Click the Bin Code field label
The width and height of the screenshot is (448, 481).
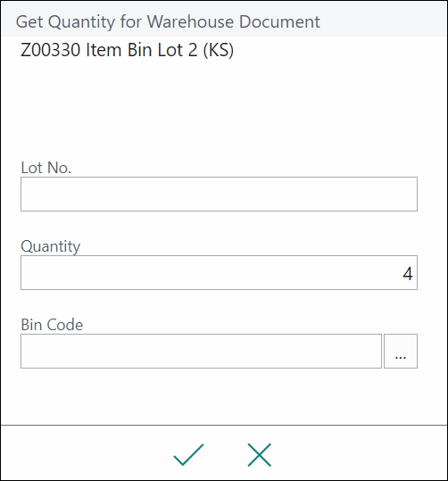pos(52,325)
